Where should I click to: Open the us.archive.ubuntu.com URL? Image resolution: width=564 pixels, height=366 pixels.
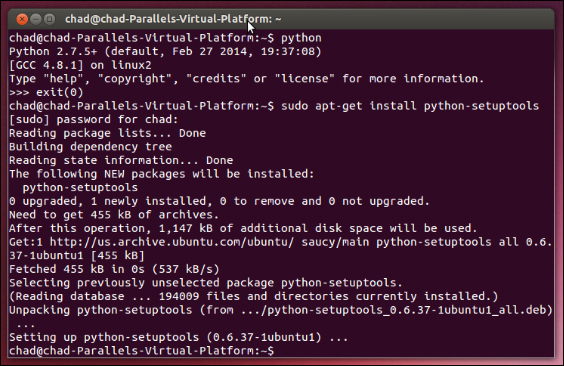(x=172, y=242)
